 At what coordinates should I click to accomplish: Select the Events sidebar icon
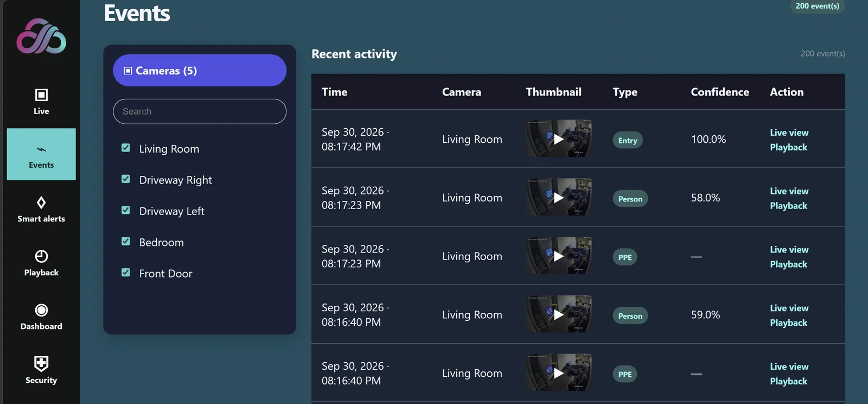pos(41,149)
